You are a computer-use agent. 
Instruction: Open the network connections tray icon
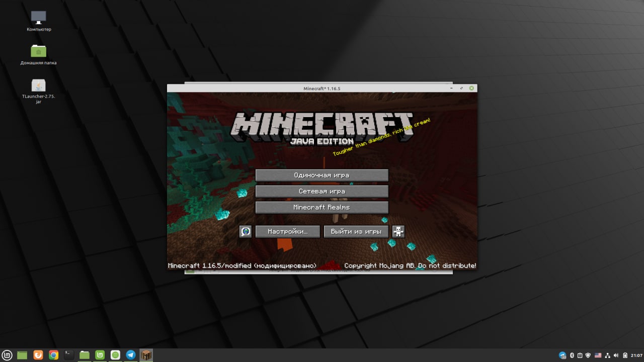[x=607, y=355]
